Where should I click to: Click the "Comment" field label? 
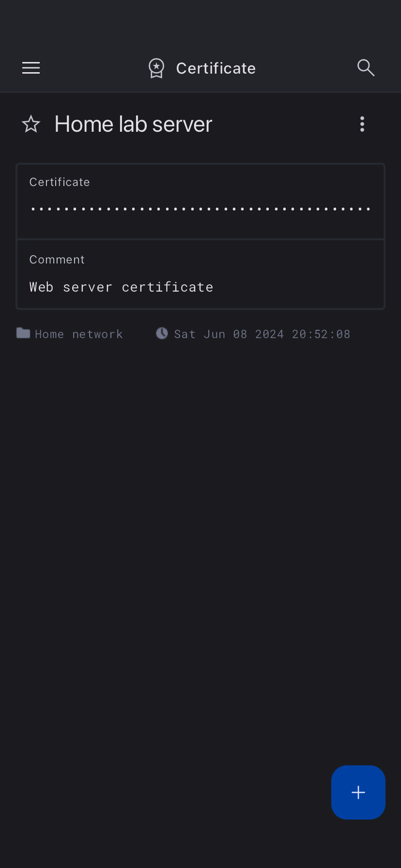(57, 260)
